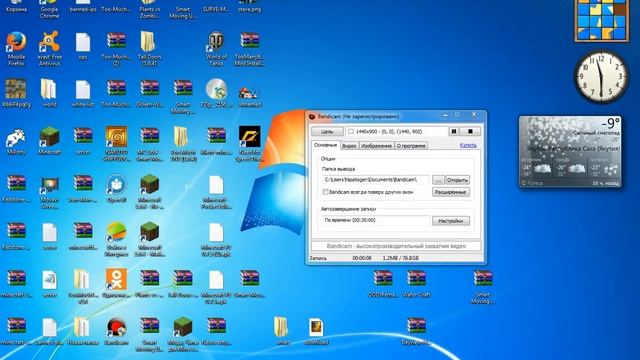Click the red Bandicam icon in the title bar
This screenshot has height=360, width=640.
pos(312,116)
